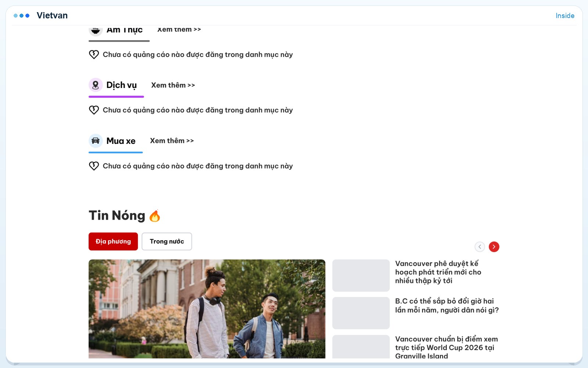This screenshot has width=588, height=368.
Task: Click the broken heart icon under Mua xe
Action: coord(94,166)
